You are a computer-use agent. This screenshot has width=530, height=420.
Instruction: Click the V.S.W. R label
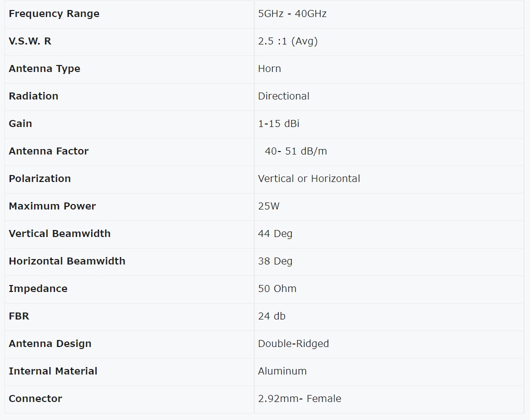(30, 41)
